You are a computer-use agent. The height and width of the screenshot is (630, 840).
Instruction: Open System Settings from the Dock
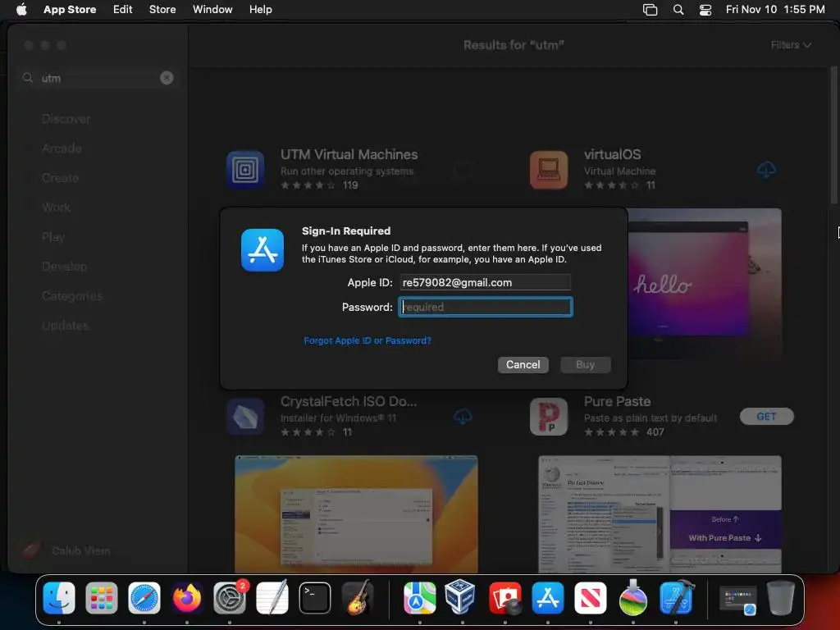tap(230, 598)
